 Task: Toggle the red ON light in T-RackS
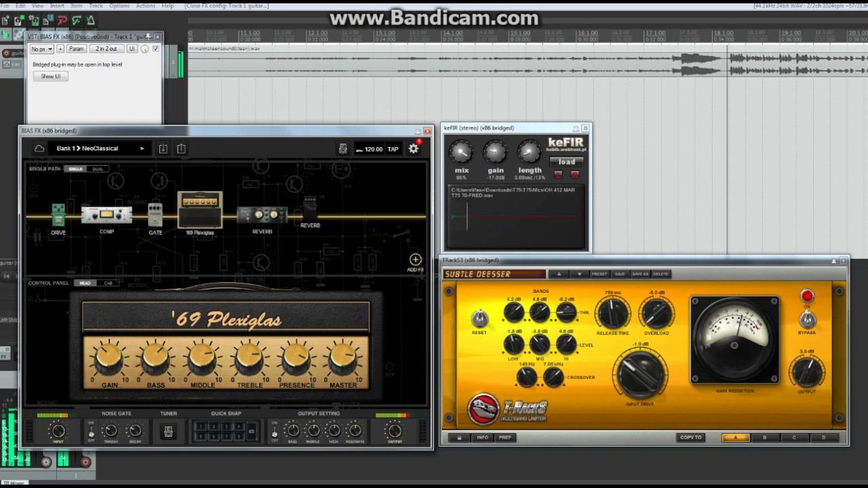pos(807,296)
